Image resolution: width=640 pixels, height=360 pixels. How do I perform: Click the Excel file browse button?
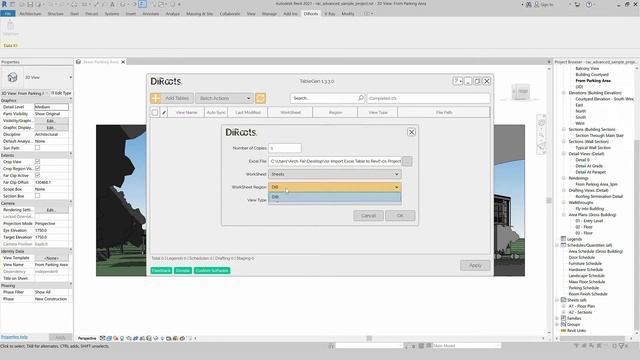407,161
